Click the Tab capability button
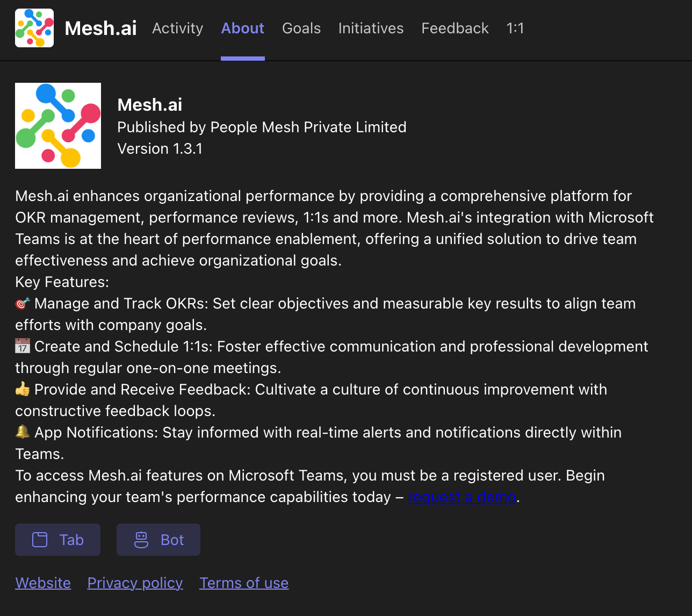Viewport: 692px width, 616px height. tap(57, 539)
